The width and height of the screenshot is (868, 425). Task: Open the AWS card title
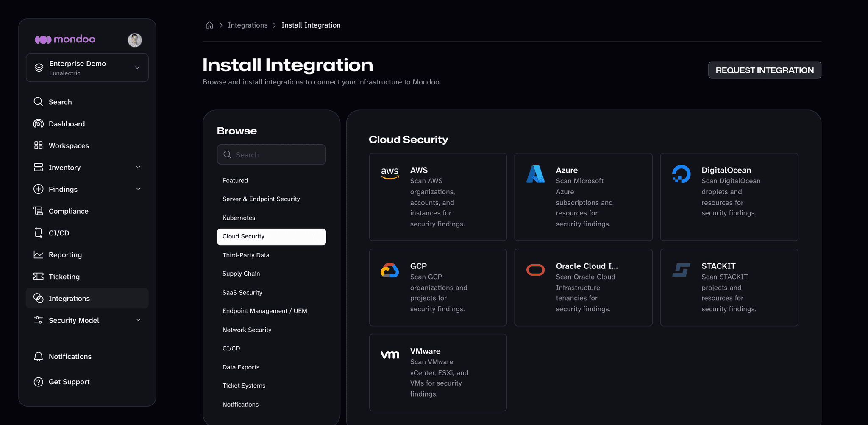point(419,170)
